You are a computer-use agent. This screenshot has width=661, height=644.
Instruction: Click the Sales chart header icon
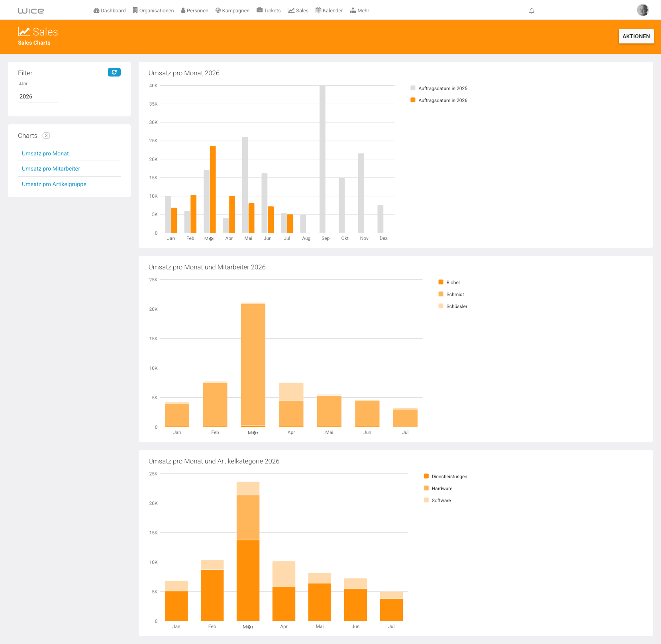(24, 32)
